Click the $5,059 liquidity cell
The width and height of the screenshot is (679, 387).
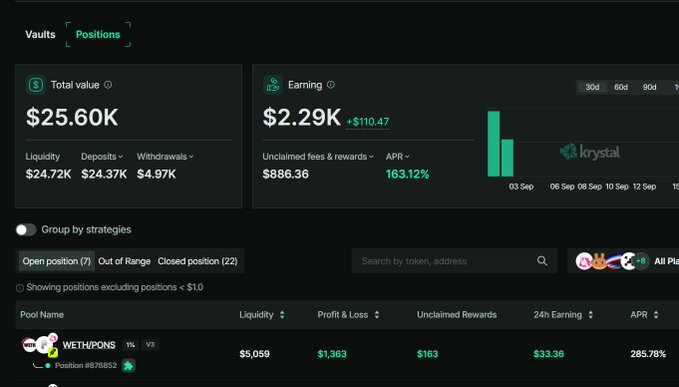(x=255, y=354)
